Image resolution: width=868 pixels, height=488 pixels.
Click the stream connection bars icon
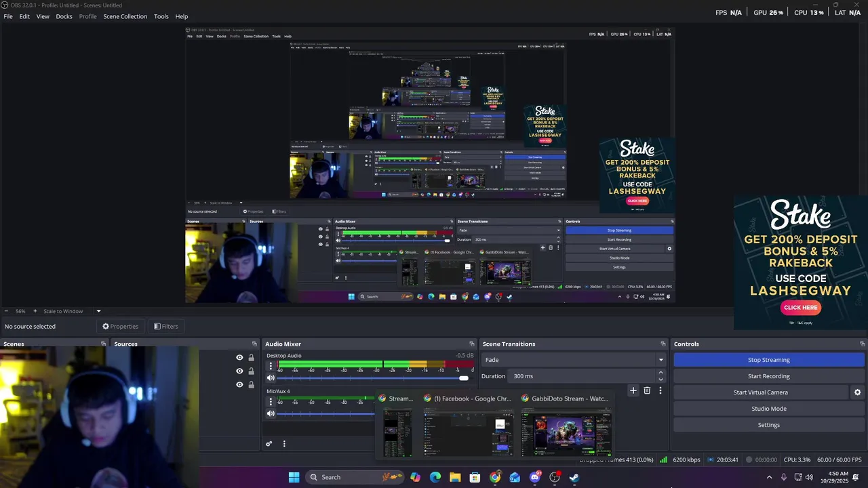point(663,460)
